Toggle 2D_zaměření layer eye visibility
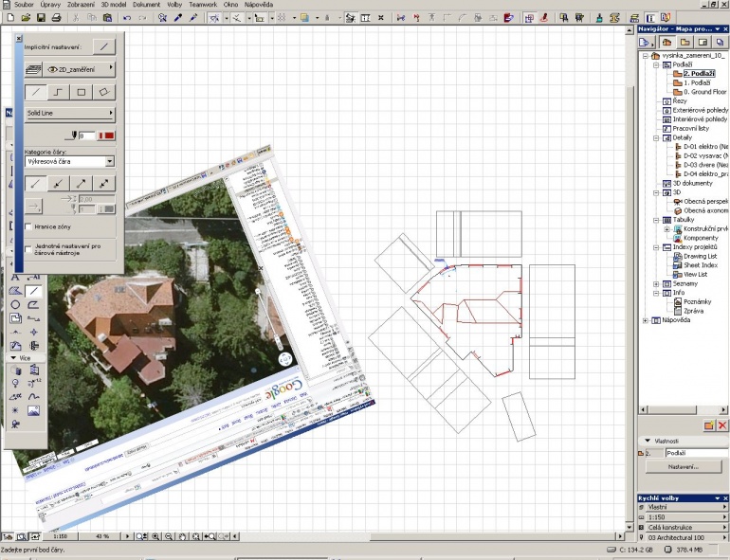The image size is (730, 560). (52, 69)
